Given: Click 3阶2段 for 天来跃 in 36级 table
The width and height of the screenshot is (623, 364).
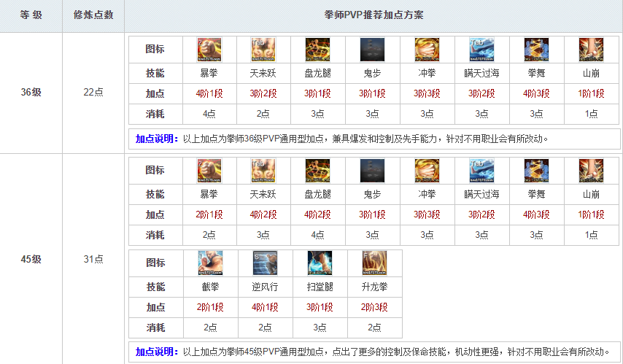Looking at the screenshot, I should click(x=263, y=94).
